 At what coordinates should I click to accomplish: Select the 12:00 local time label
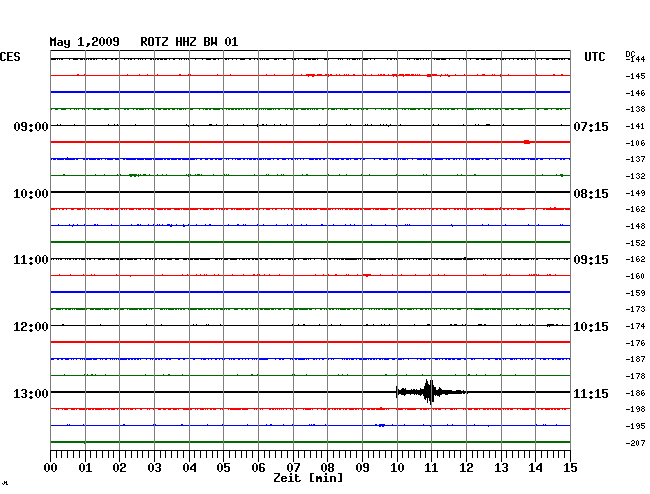click(x=31, y=327)
